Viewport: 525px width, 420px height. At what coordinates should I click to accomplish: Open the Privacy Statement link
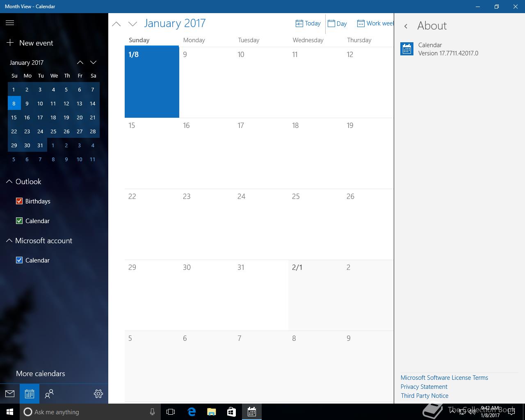tap(424, 386)
